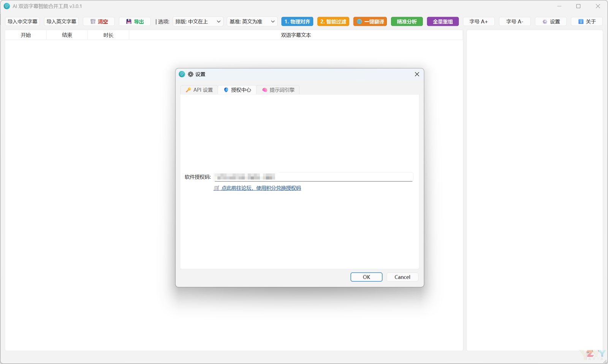Click the 导入中文字幕 button
608x364 pixels.
tap(22, 22)
